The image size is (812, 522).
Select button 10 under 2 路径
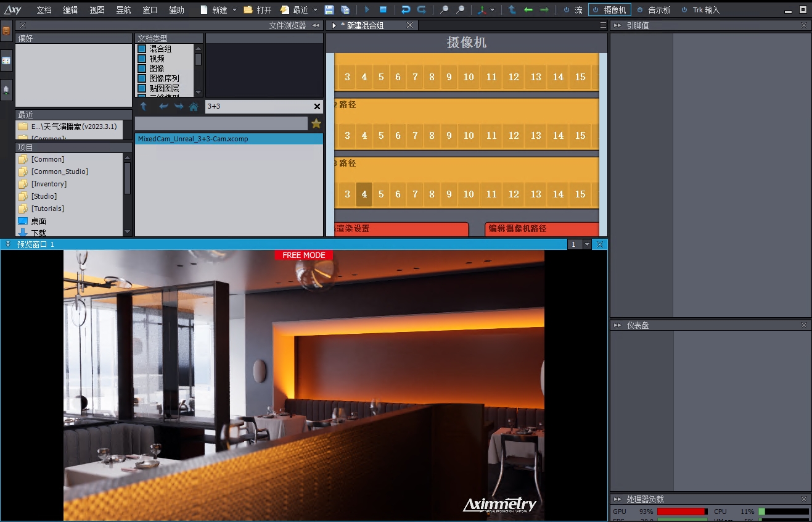pyautogui.click(x=469, y=135)
